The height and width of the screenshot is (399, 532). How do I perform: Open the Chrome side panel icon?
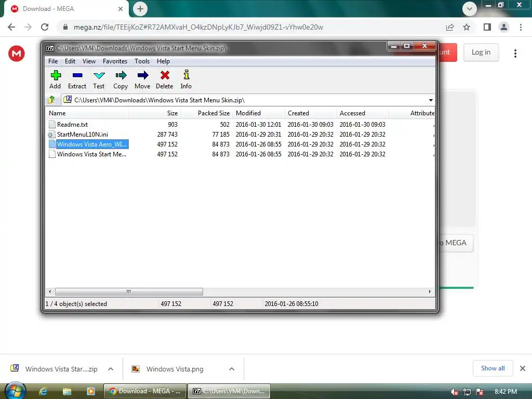(x=487, y=27)
